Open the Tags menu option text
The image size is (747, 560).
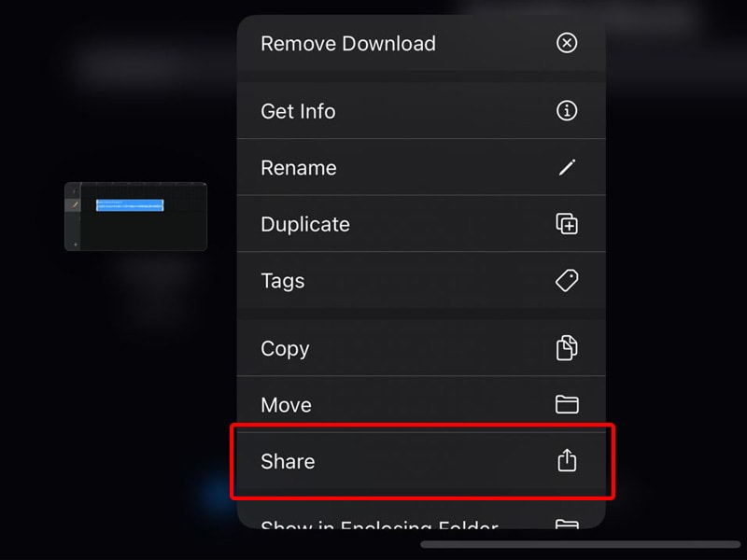[x=283, y=281]
